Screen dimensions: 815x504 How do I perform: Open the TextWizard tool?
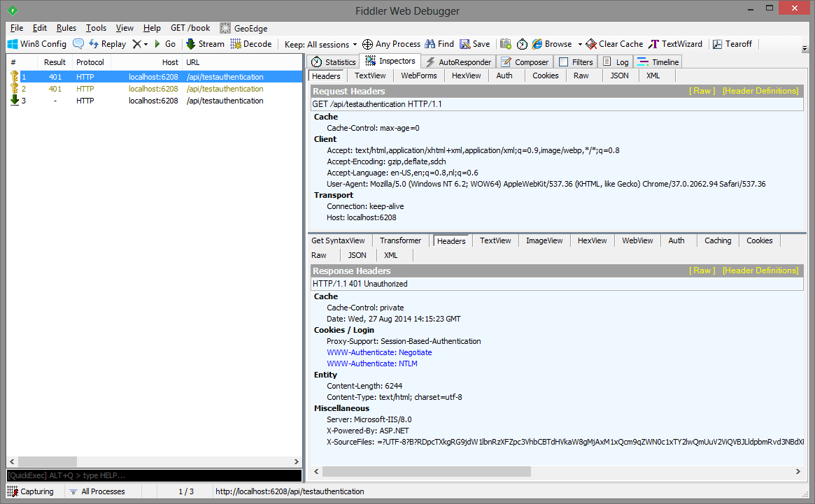point(675,44)
